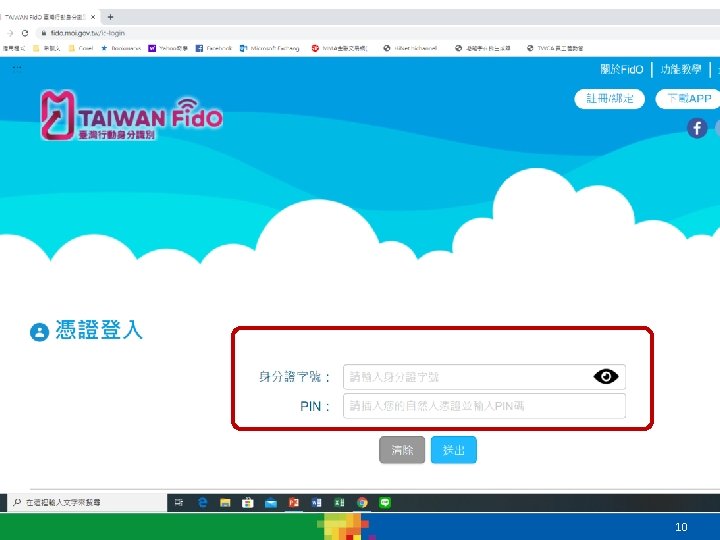Open File Explorer from taskbar
720x540 pixels.
click(x=225, y=503)
